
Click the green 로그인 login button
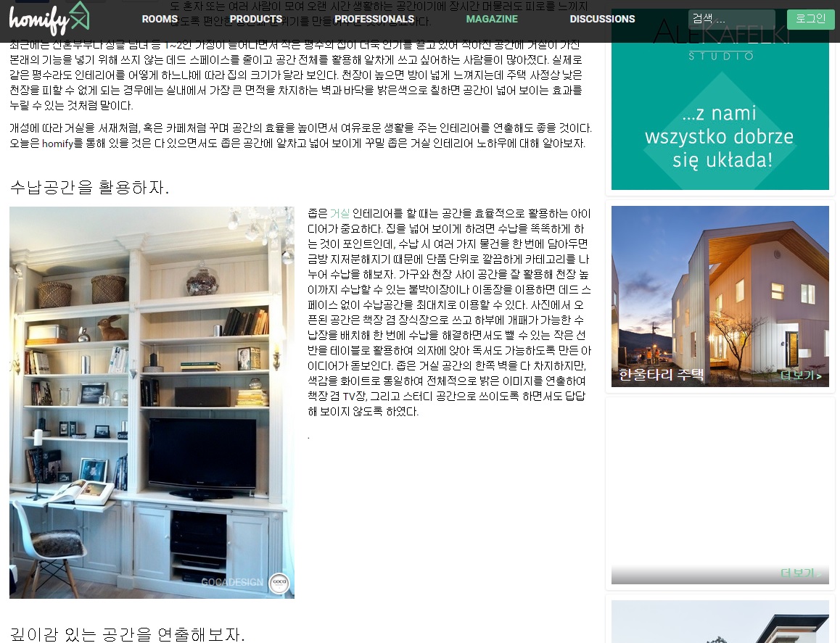click(810, 20)
